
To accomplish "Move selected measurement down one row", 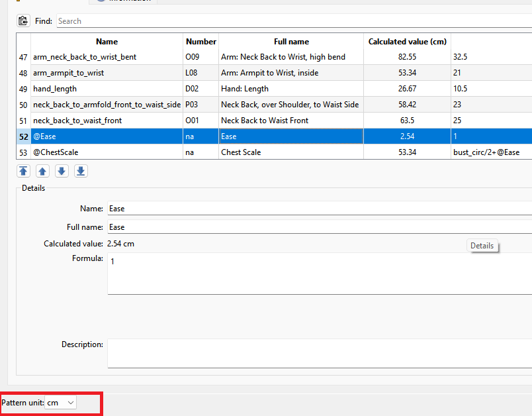I will click(x=62, y=172).
